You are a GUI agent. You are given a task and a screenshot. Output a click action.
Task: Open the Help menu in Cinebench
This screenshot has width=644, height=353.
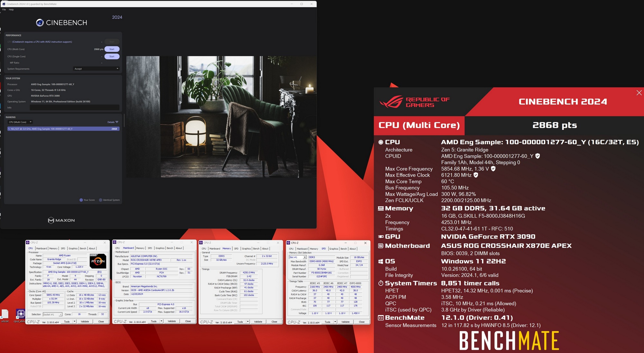11,10
